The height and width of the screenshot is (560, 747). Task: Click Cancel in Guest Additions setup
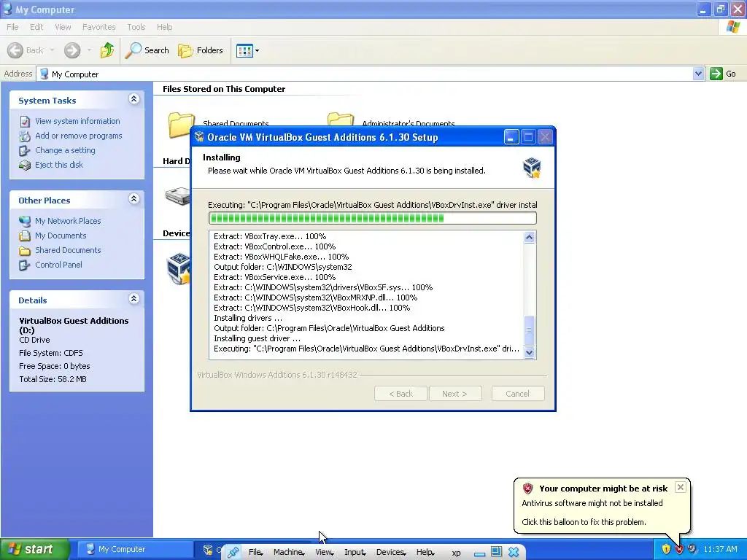click(x=518, y=394)
